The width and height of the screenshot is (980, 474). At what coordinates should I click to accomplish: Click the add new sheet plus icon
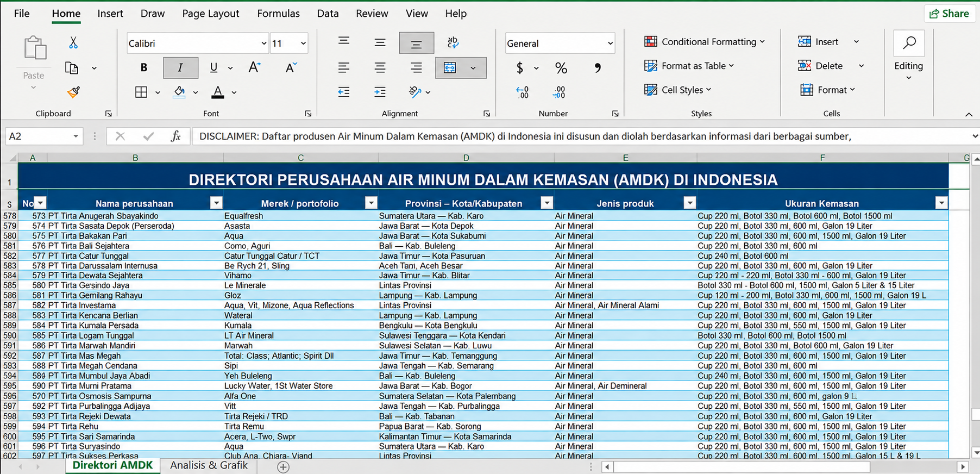[x=283, y=467]
